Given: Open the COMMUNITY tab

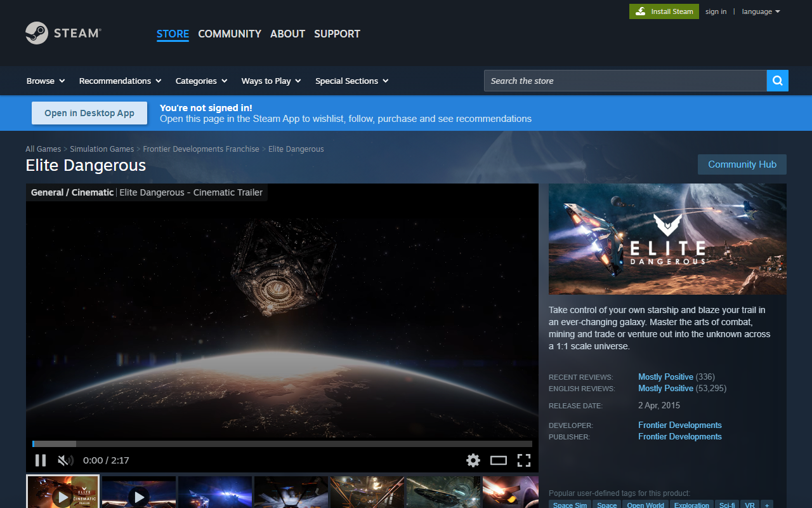Looking at the screenshot, I should pos(230,34).
